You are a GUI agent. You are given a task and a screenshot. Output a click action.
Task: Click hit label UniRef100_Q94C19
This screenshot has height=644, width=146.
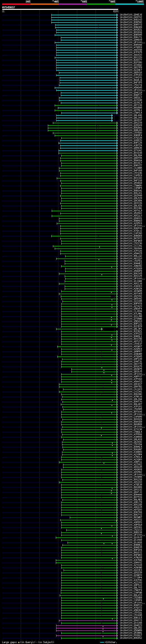coord(131,93)
